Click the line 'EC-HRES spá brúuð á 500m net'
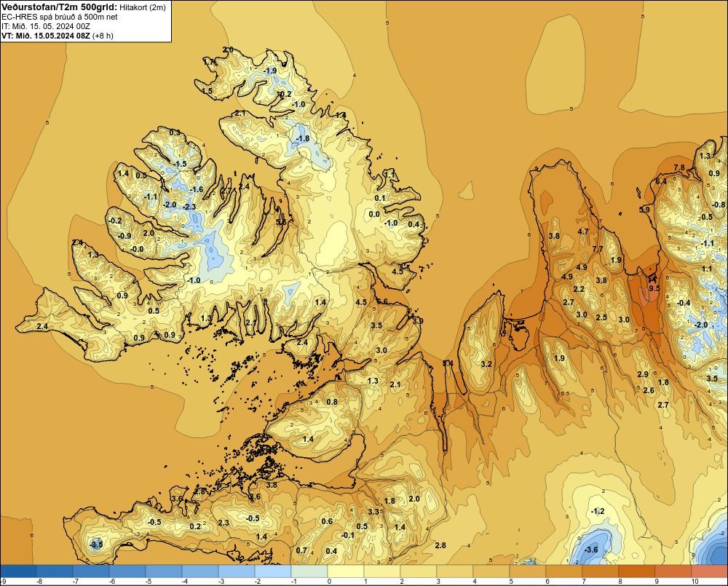Image resolution: width=728 pixels, height=586 pixels. click(60, 17)
